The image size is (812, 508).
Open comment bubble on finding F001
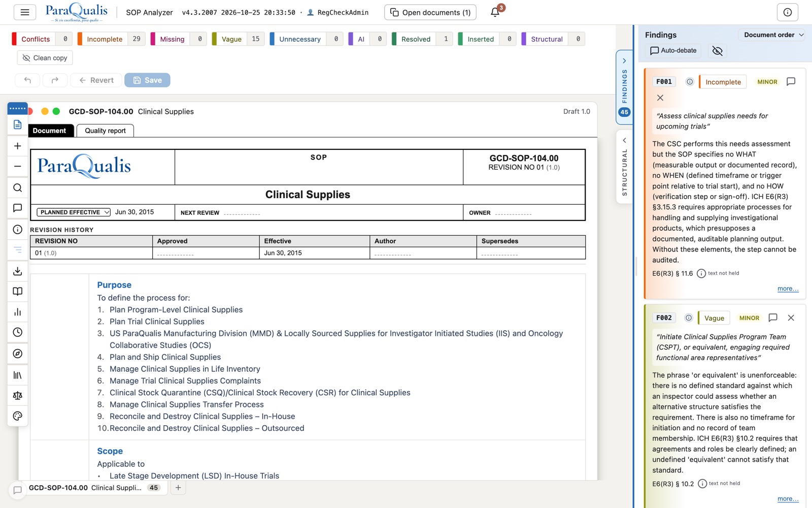(x=791, y=82)
